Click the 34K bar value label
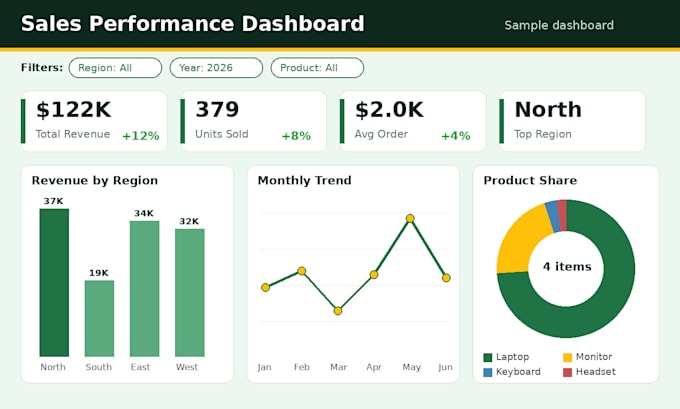Image resolution: width=680 pixels, height=409 pixels. click(144, 213)
